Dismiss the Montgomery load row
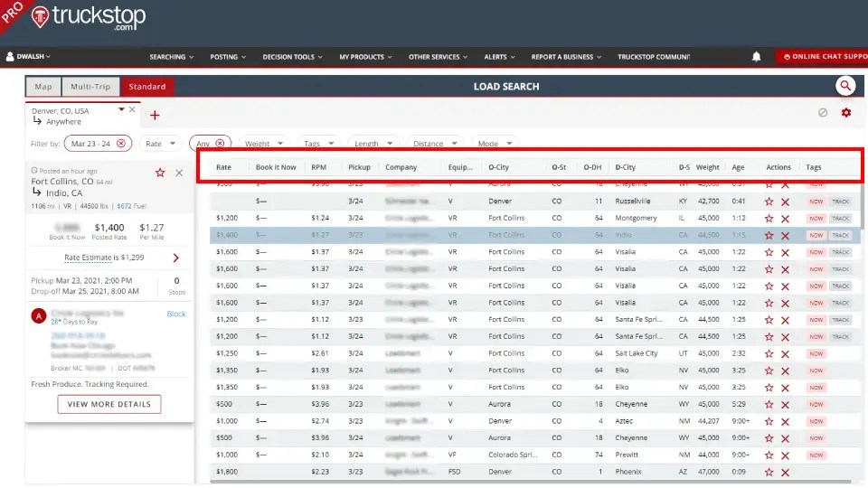 [x=785, y=219]
